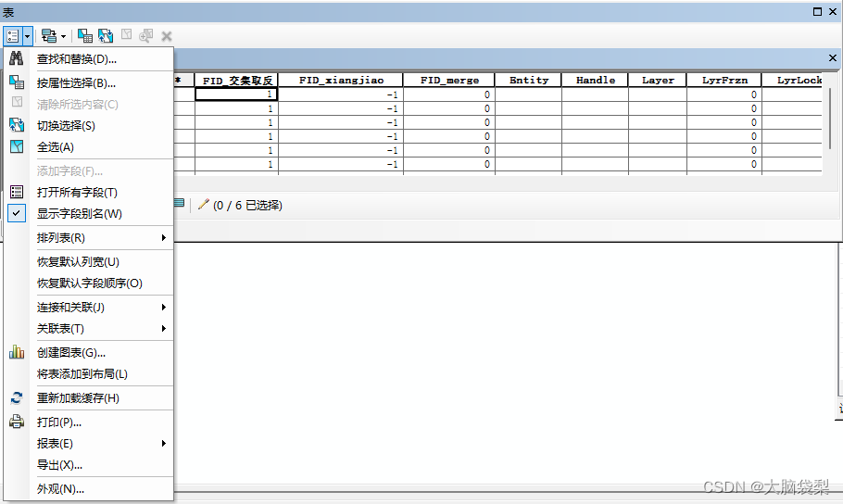843x504 pixels.
Task: Click the FID_xiangjiao column header
Action: (x=341, y=81)
